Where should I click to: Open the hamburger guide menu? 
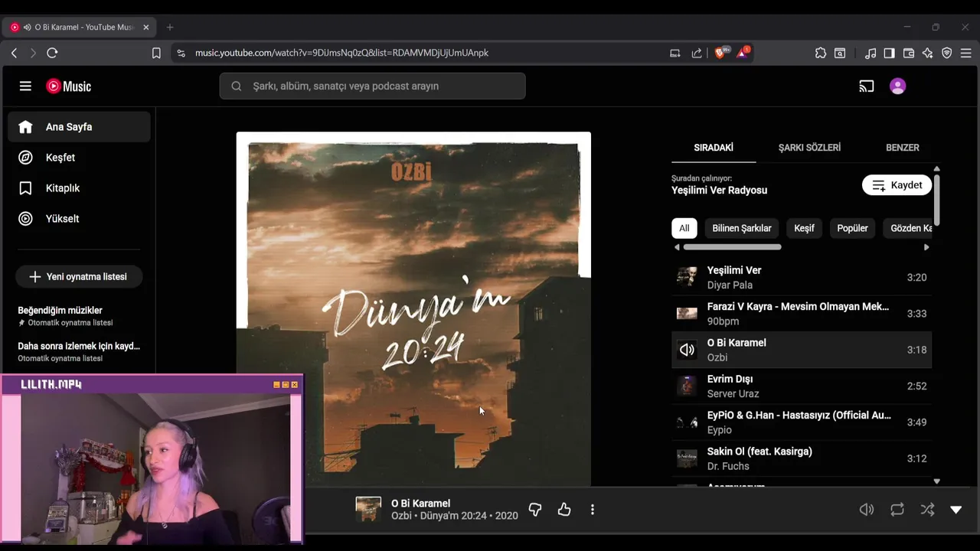tap(25, 86)
